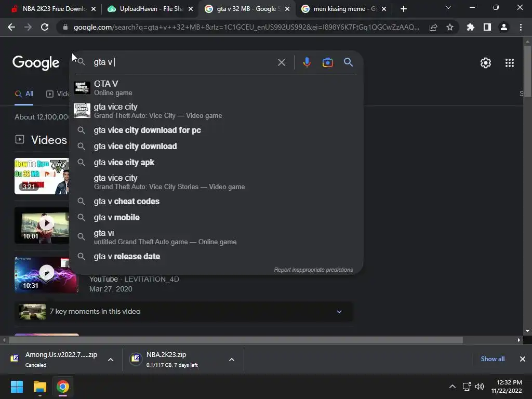Select gta v release date suggestion

[216, 257]
